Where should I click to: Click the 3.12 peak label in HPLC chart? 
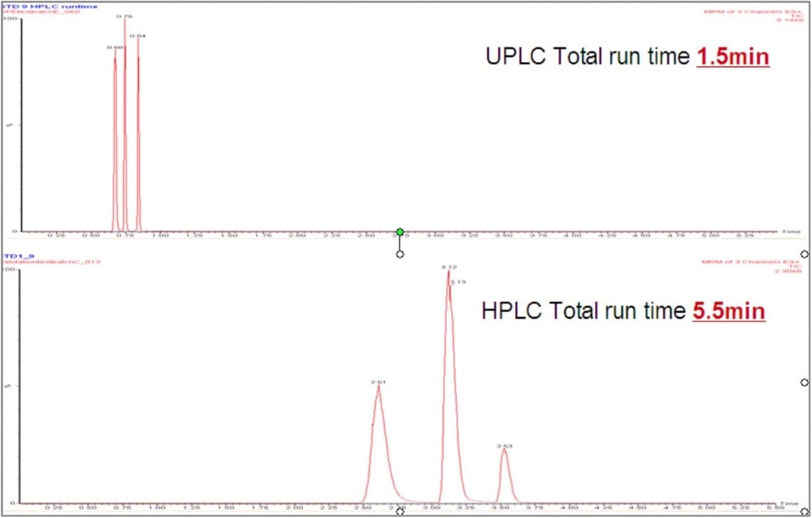[x=449, y=268]
